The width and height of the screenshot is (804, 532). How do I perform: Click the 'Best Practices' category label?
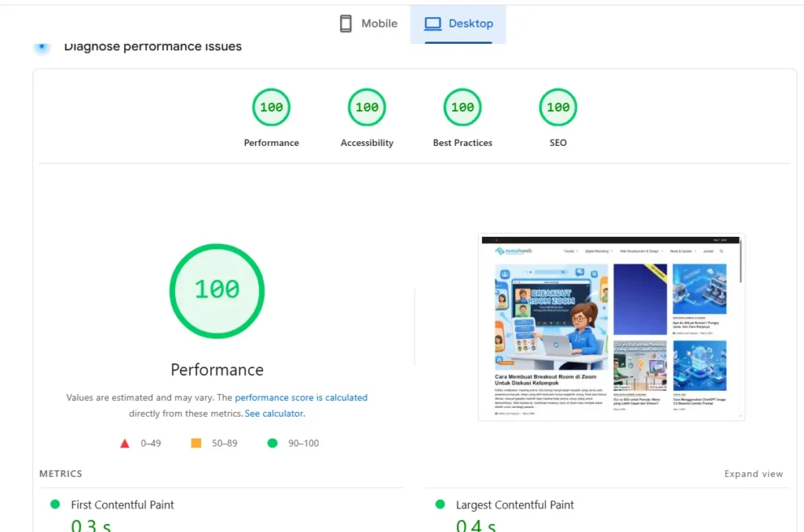(x=462, y=143)
